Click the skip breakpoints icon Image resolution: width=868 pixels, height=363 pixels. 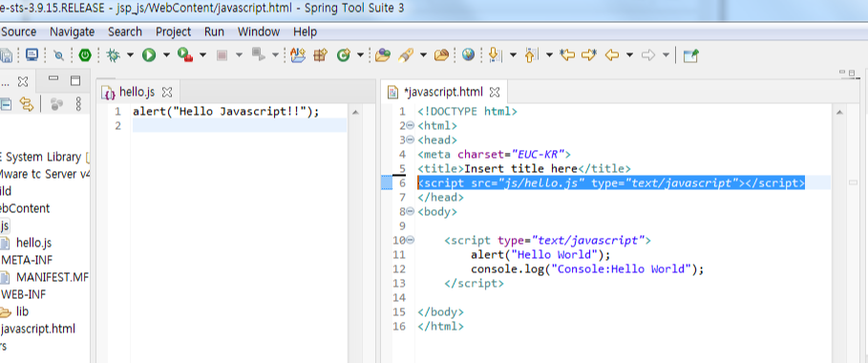[58, 54]
